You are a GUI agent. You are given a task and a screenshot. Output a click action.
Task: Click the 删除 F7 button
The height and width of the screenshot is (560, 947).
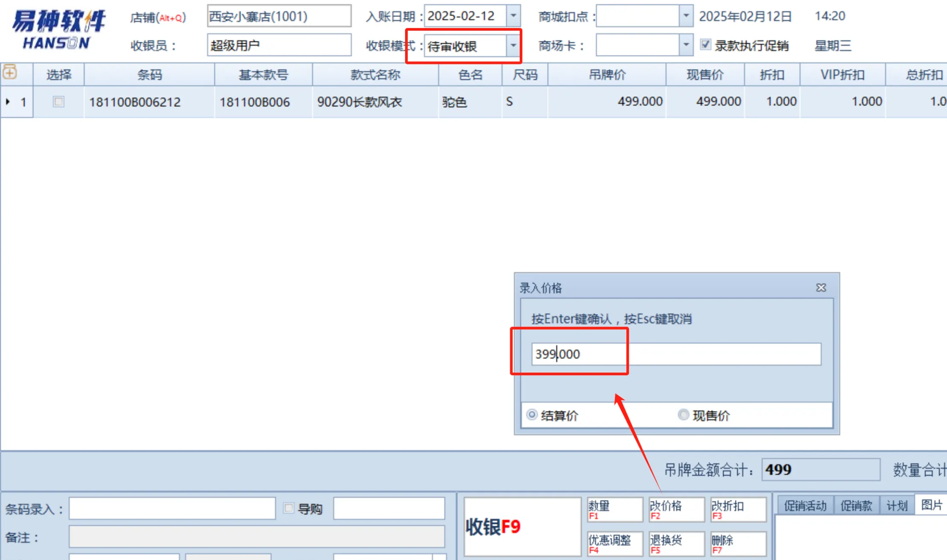coord(738,544)
